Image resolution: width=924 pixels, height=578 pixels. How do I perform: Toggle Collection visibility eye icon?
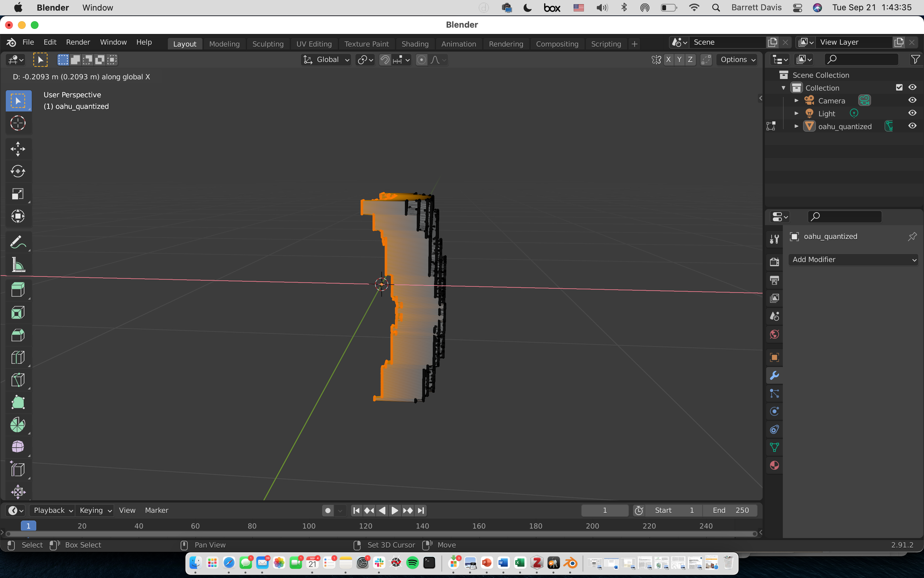912,87
